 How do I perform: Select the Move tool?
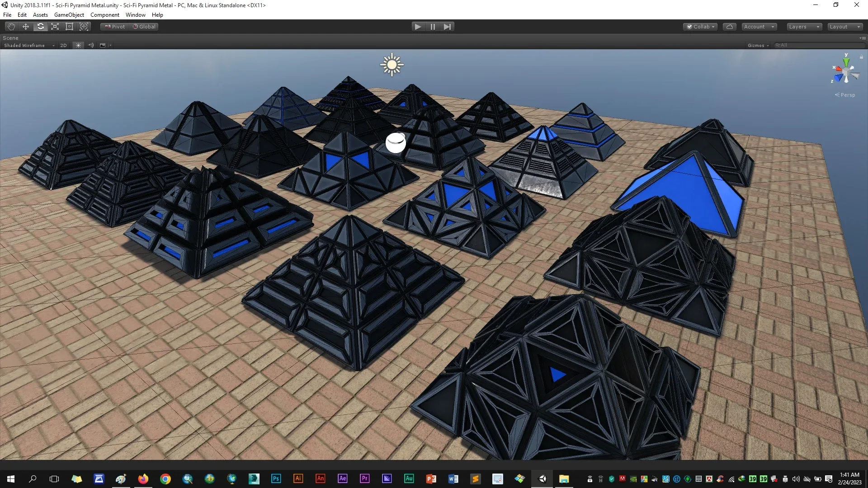tap(26, 27)
